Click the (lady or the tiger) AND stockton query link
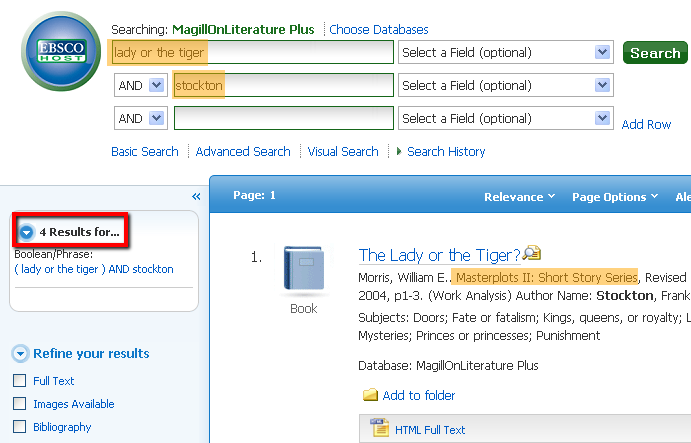The image size is (691, 443). (x=94, y=269)
